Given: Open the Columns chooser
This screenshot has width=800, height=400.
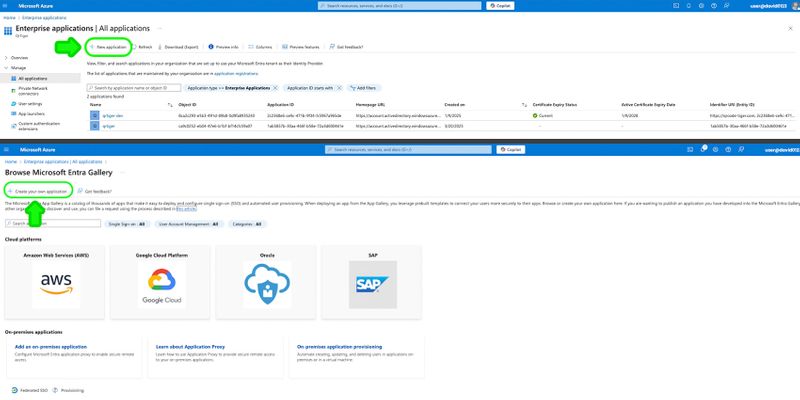Looking at the screenshot, I should click(260, 47).
